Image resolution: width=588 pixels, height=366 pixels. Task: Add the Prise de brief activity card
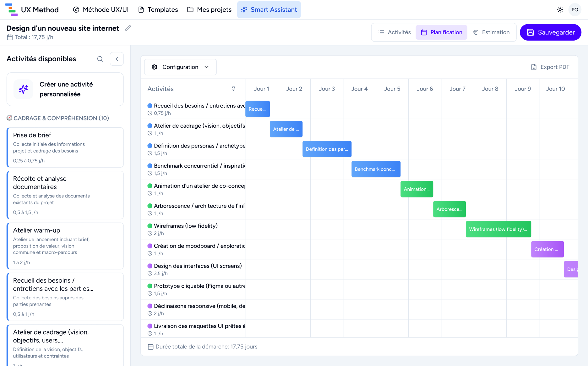65,147
